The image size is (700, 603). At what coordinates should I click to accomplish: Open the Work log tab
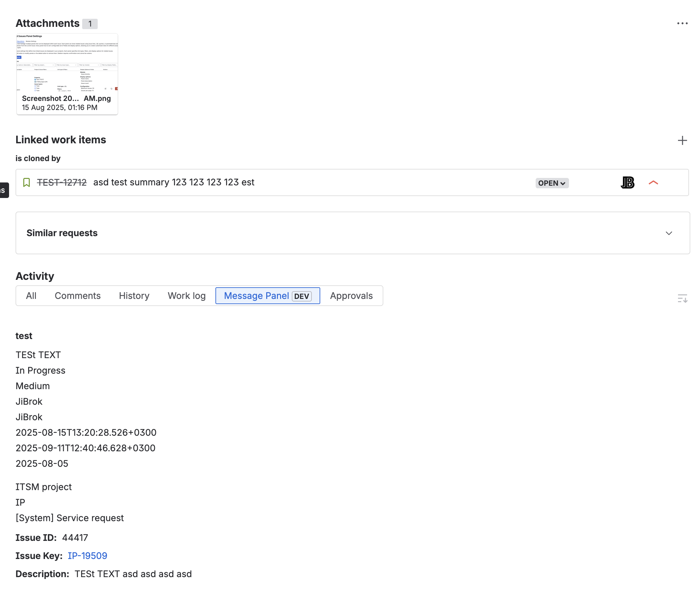(x=187, y=296)
